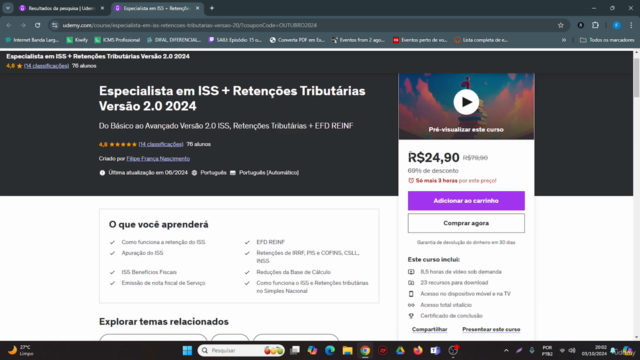The image size is (640, 360).
Task: Open File Explorer from the taskbar
Action: pos(347,350)
